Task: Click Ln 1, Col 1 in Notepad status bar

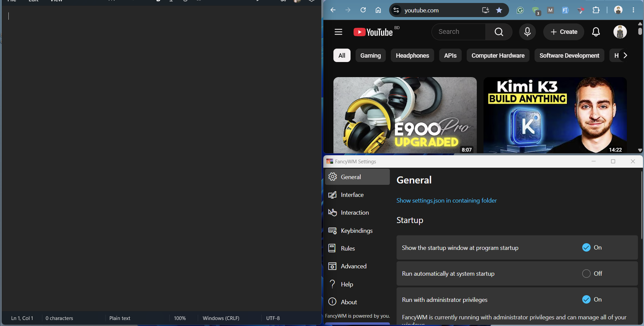Action: (x=22, y=318)
